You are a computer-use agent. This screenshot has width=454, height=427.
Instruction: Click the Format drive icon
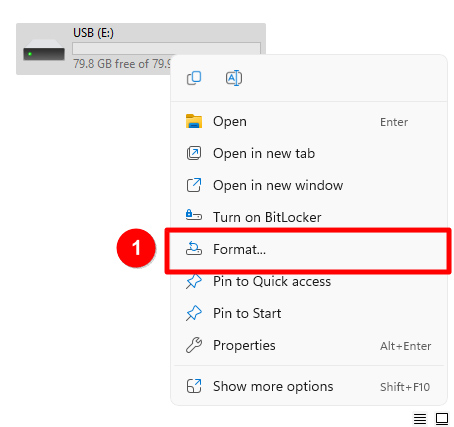coord(194,249)
